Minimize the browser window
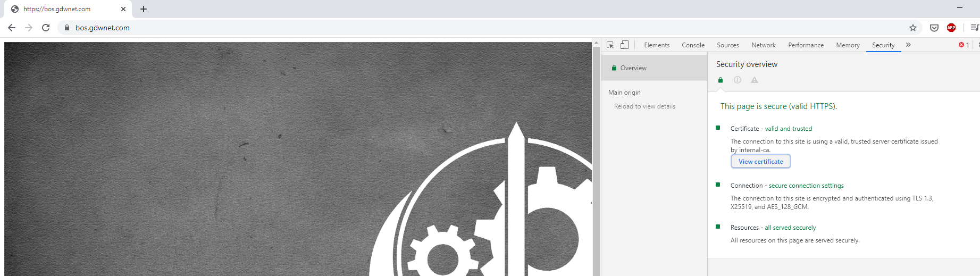 (x=960, y=8)
